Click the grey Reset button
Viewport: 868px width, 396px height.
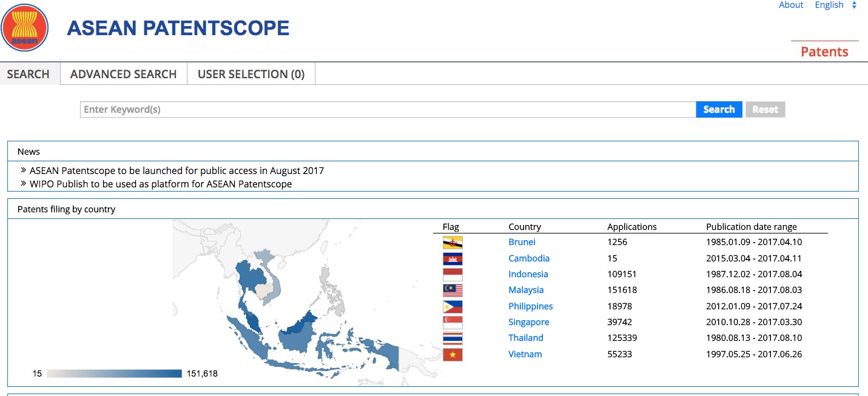coord(765,110)
